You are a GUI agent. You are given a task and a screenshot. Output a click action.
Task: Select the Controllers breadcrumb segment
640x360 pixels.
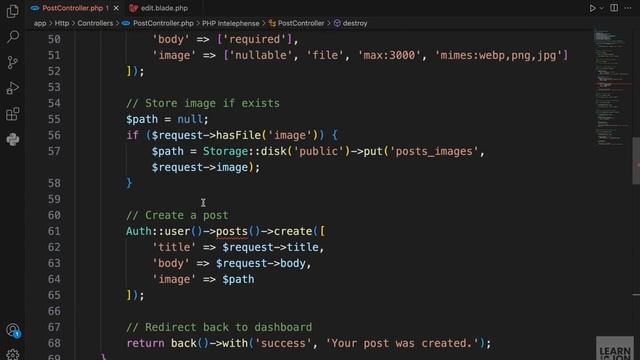click(x=95, y=23)
